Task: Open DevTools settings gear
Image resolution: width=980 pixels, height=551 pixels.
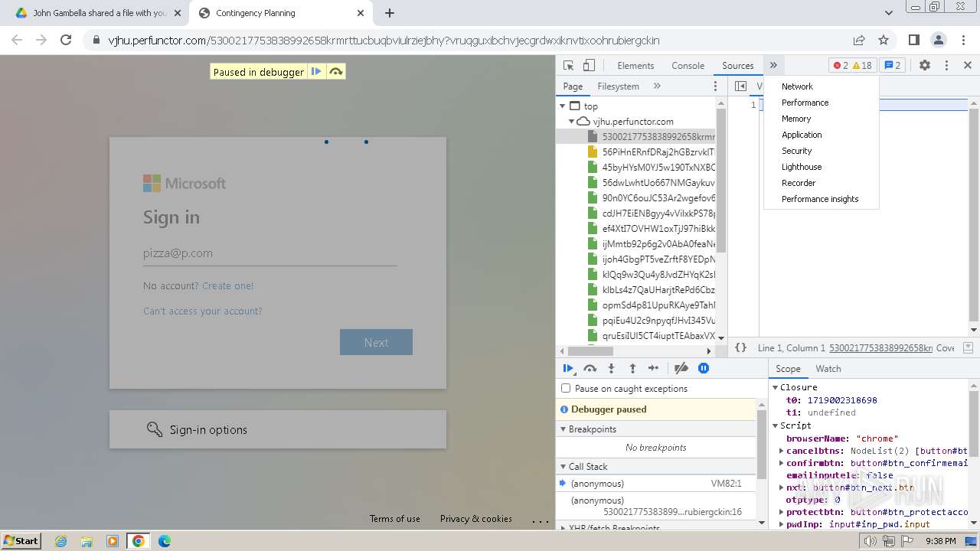Action: point(925,66)
